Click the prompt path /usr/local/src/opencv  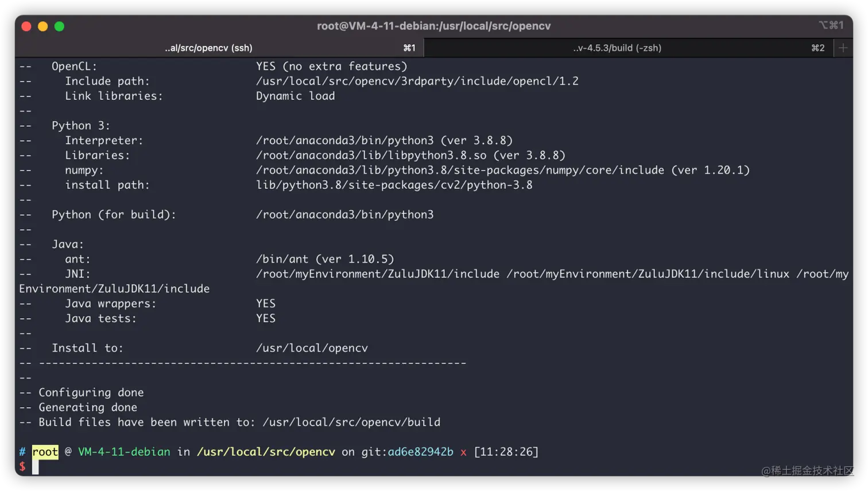[x=266, y=452]
